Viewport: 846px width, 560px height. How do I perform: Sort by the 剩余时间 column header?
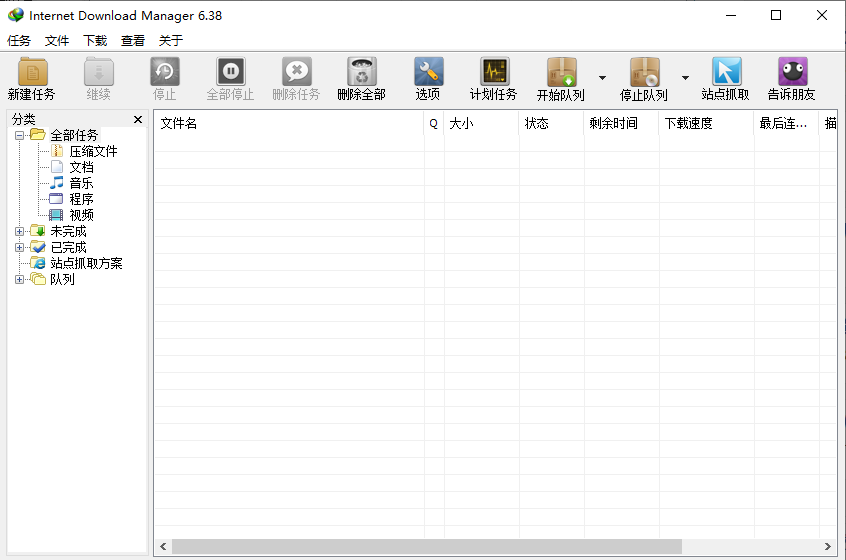(x=621, y=124)
